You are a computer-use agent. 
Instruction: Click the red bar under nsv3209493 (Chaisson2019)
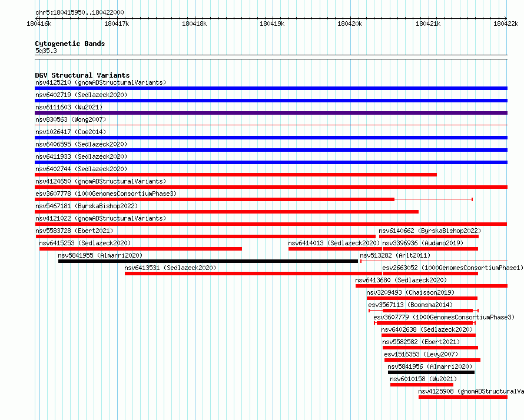click(422, 298)
